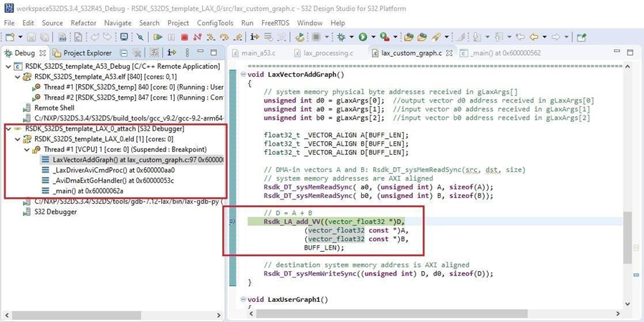644x322 pixels.
Task: Switch to the main_a53.c editor tab
Action: click(254, 53)
